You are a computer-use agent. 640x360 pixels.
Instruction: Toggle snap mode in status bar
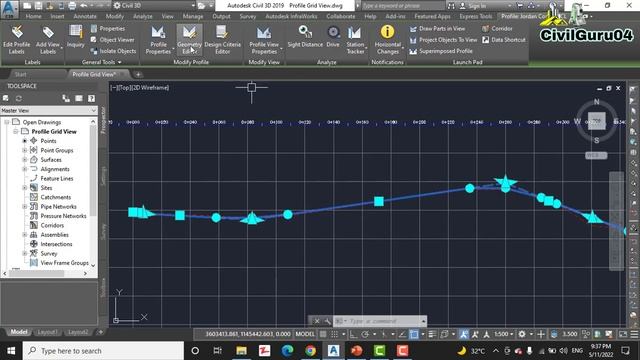334,334
